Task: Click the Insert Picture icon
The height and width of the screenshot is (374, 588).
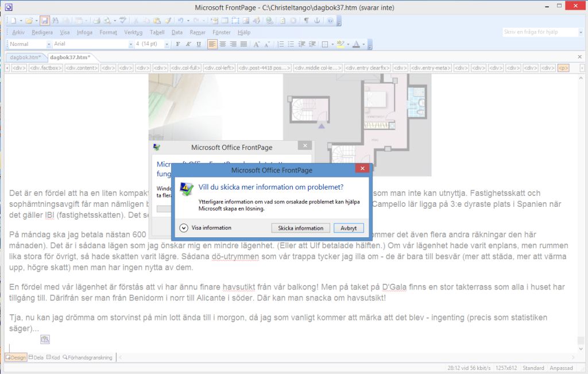Action: pos(246,20)
